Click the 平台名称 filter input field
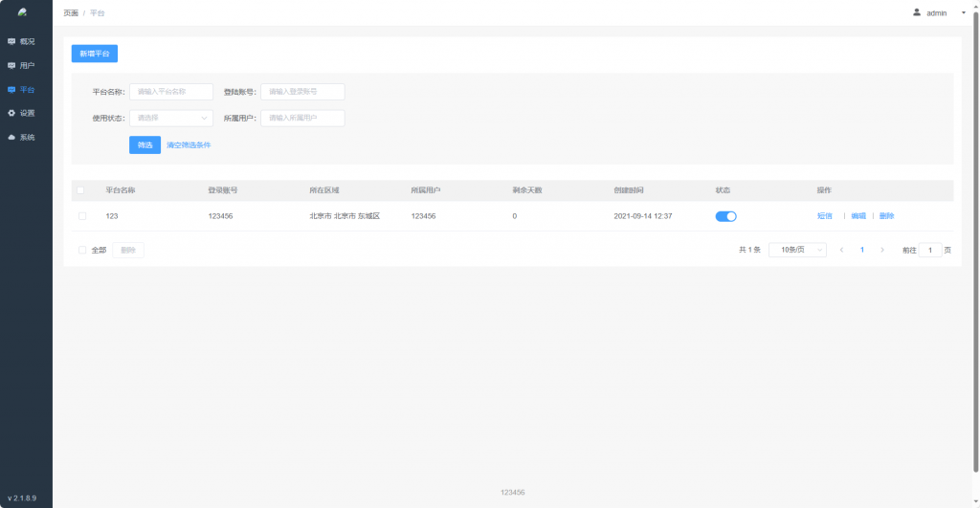 pos(171,92)
